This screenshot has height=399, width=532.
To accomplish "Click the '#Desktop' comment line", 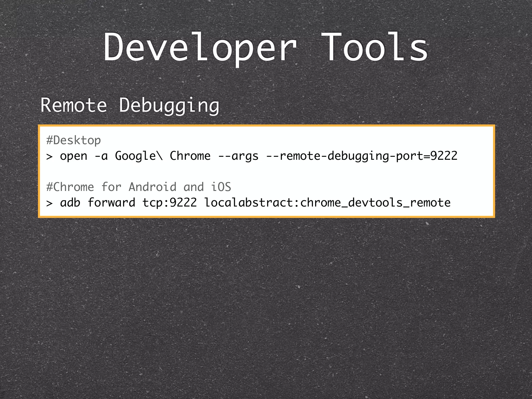I will (x=74, y=141).
